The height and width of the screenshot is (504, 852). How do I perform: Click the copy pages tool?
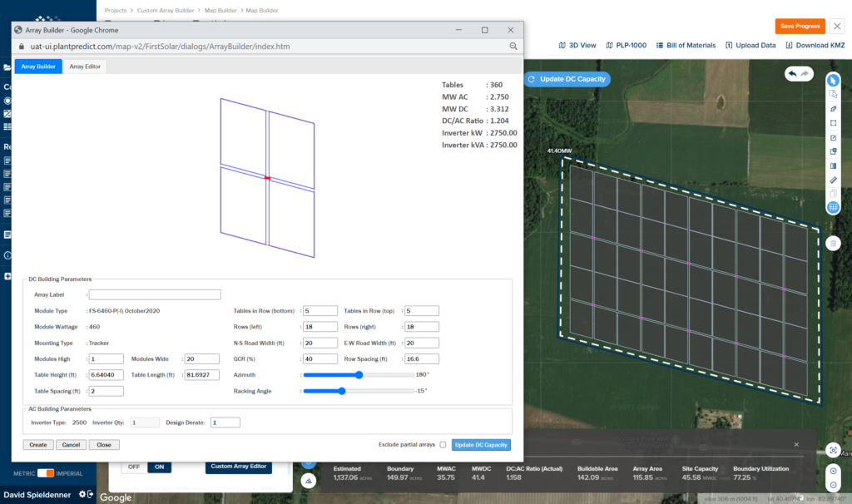tap(833, 194)
